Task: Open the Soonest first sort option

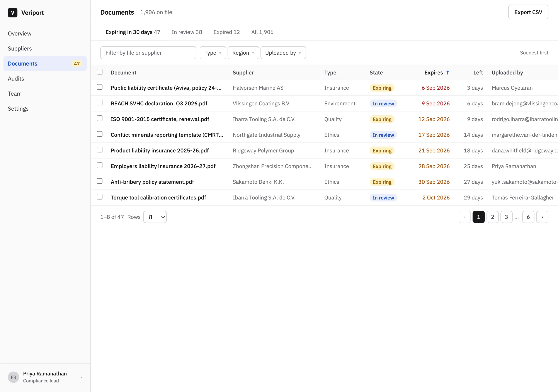Action: click(x=534, y=53)
